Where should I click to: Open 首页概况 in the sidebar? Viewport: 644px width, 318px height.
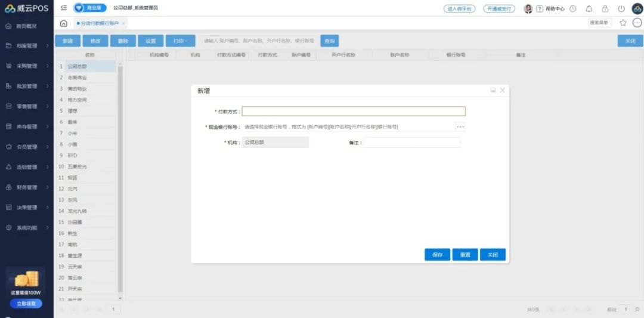[27, 26]
